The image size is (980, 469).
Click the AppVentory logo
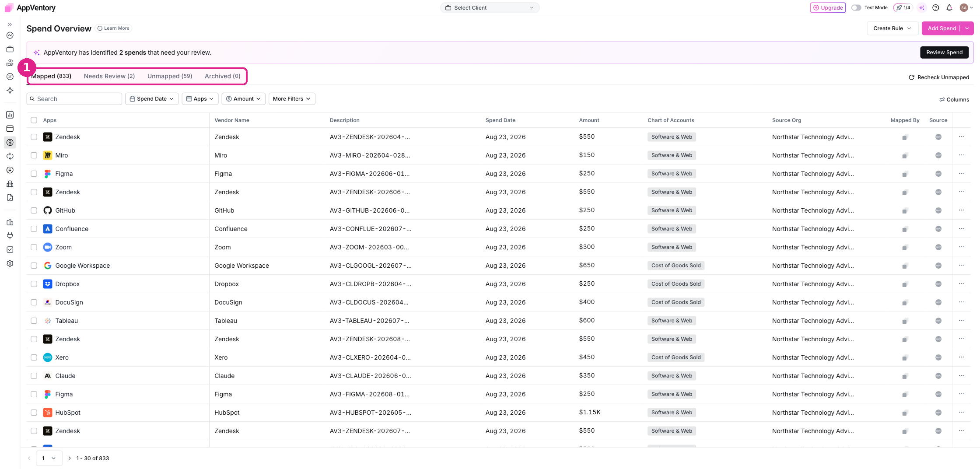[30, 7]
